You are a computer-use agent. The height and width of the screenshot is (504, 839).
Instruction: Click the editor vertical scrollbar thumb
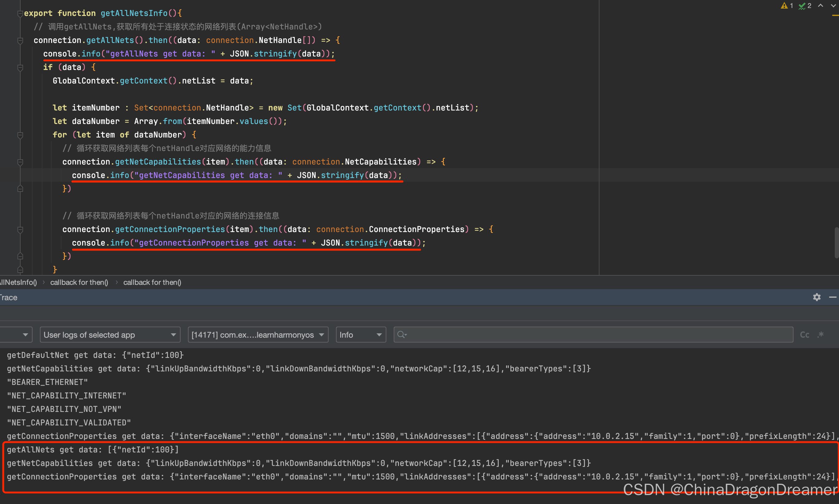836,242
